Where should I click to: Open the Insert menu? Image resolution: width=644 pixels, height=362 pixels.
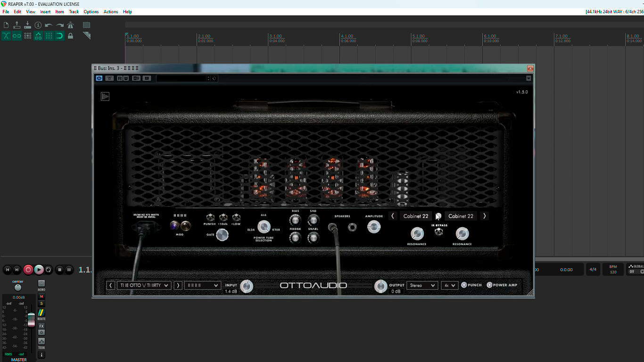click(x=45, y=12)
